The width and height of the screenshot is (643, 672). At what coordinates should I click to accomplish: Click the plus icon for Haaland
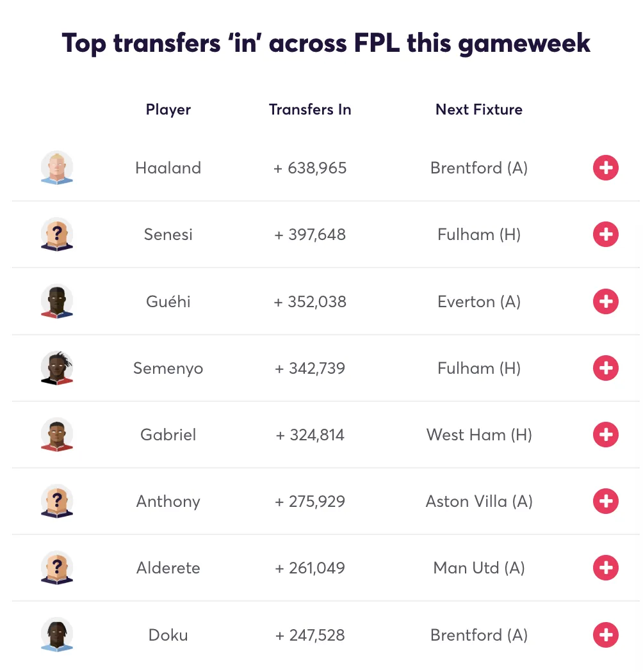coord(605,168)
